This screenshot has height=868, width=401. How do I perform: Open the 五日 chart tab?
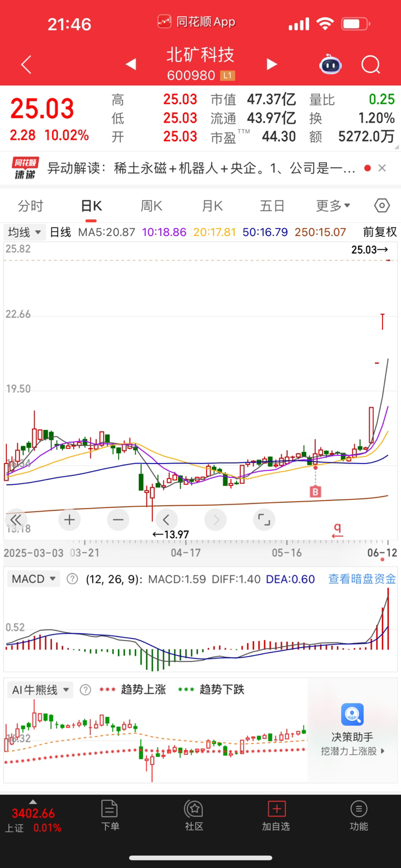(x=272, y=206)
